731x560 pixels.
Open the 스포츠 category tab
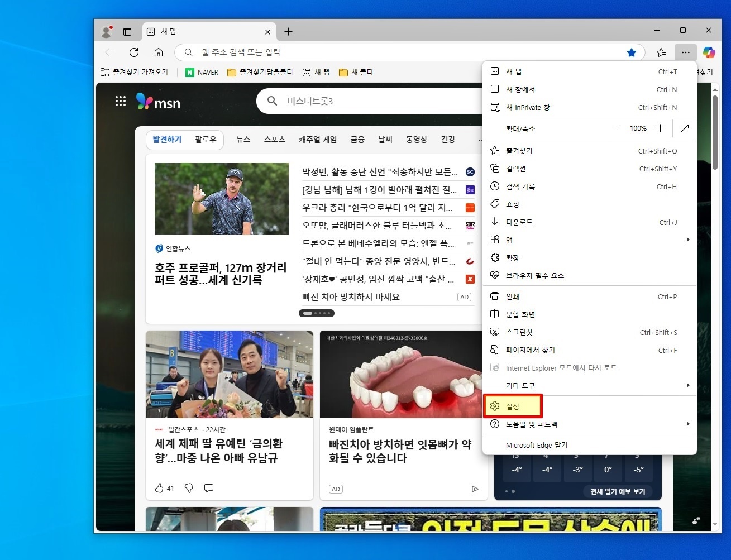click(x=275, y=140)
